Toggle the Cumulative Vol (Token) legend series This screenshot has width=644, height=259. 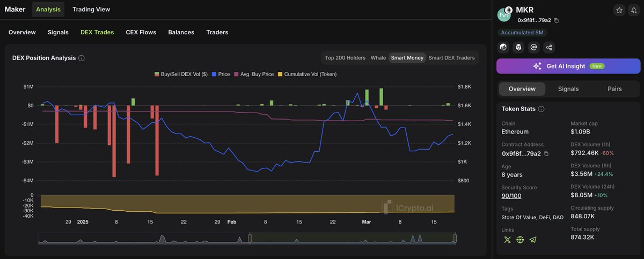tap(307, 74)
